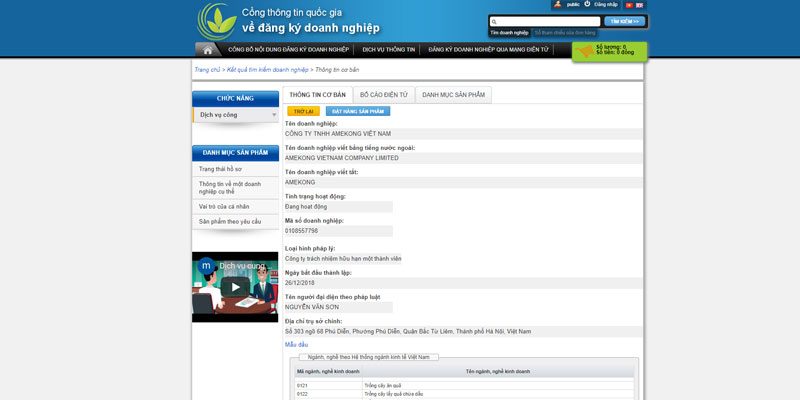This screenshot has height=400, width=800.
Task: Switch language with the Vietnamese flag icon
Action: 628,5
